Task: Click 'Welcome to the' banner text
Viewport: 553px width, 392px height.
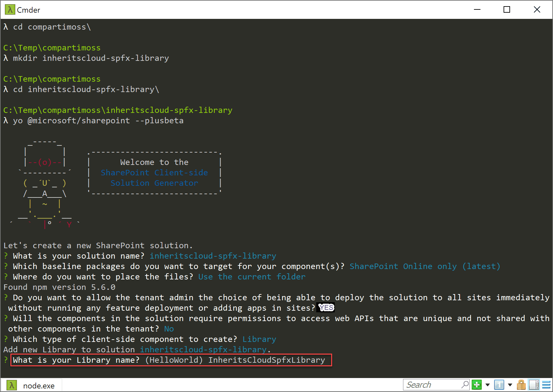Action: (154, 162)
